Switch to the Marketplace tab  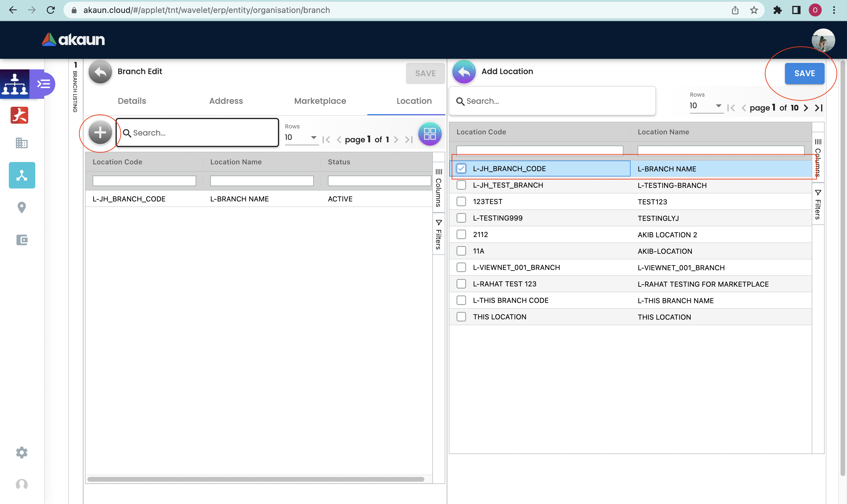pos(320,101)
